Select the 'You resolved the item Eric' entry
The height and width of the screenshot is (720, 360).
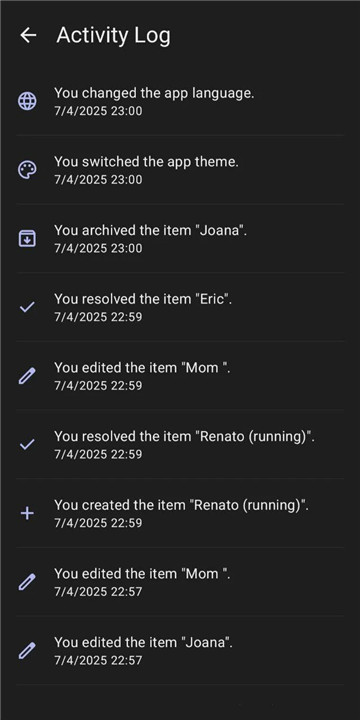180,307
